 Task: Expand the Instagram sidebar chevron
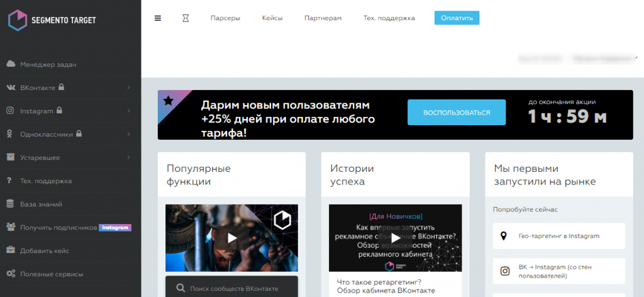click(x=128, y=111)
